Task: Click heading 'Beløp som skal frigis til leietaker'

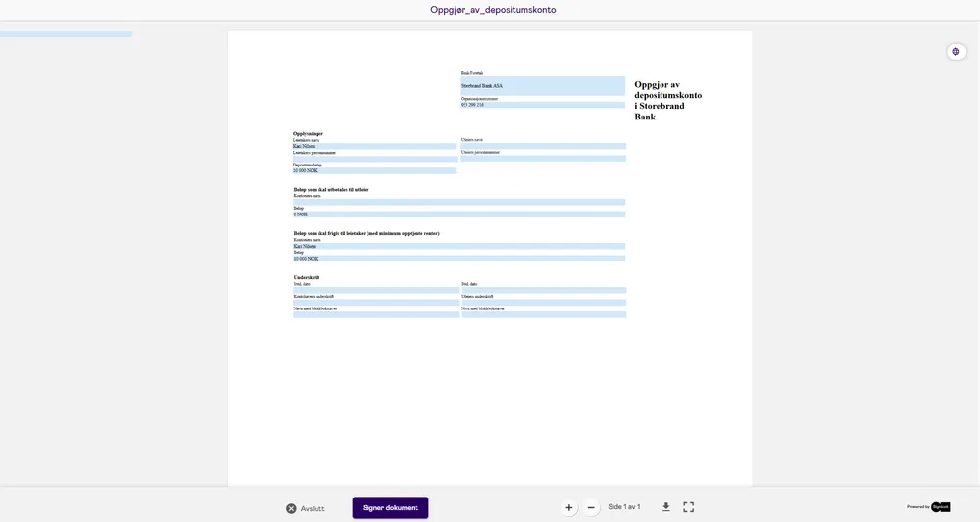Action: pyautogui.click(x=367, y=233)
